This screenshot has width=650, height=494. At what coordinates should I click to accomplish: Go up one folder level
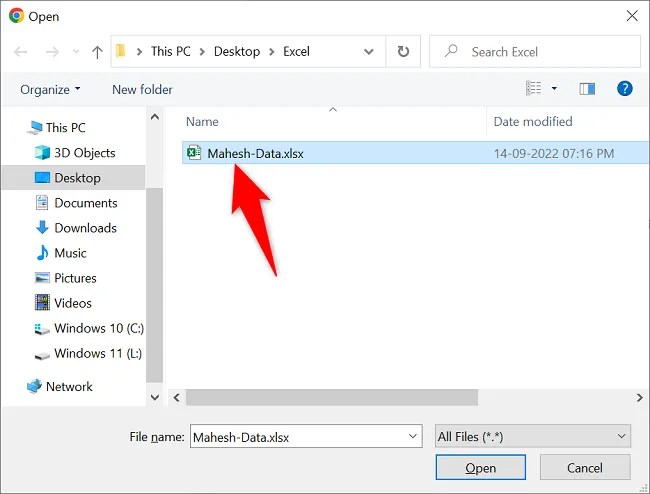pos(97,52)
